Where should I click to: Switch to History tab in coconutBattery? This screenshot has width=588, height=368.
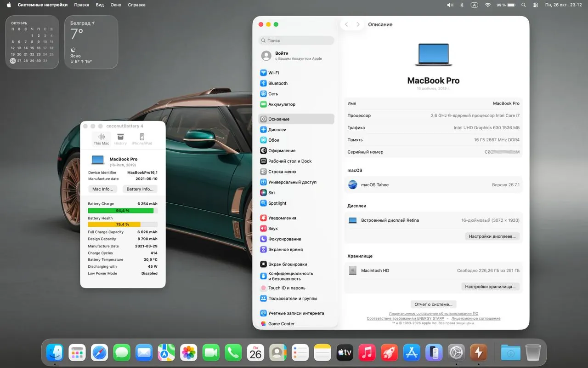120,139
